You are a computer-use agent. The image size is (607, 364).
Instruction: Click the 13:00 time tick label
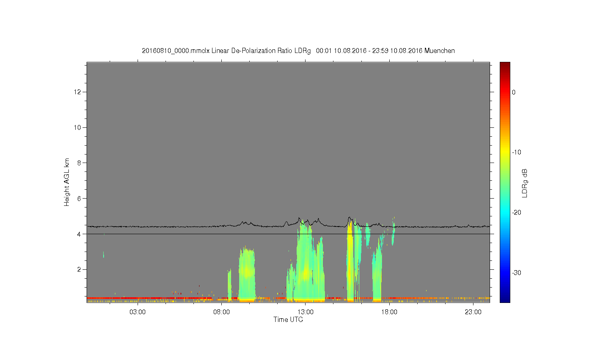click(306, 312)
